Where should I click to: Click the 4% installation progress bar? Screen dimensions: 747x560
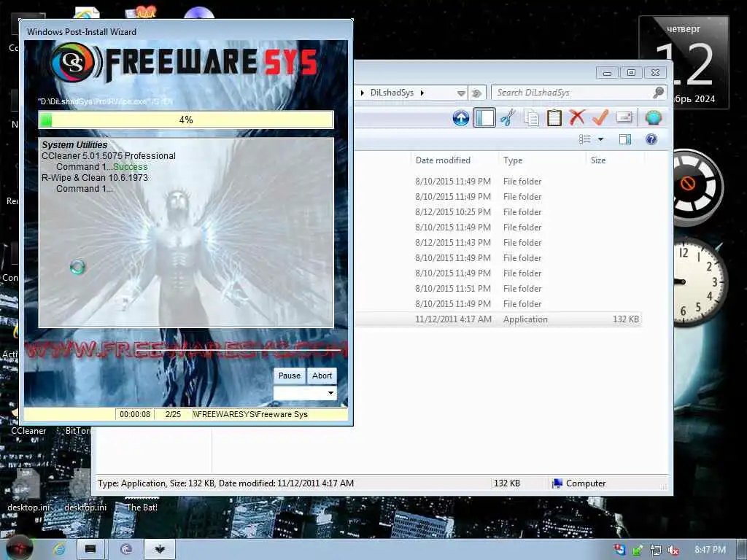pos(186,120)
